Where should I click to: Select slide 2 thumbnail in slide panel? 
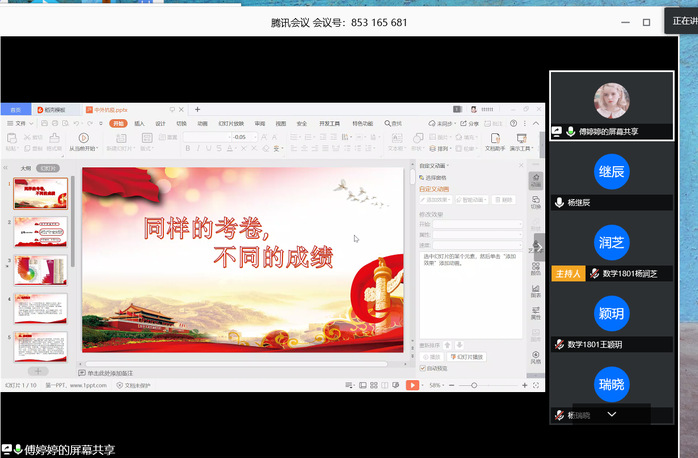pyautogui.click(x=41, y=232)
